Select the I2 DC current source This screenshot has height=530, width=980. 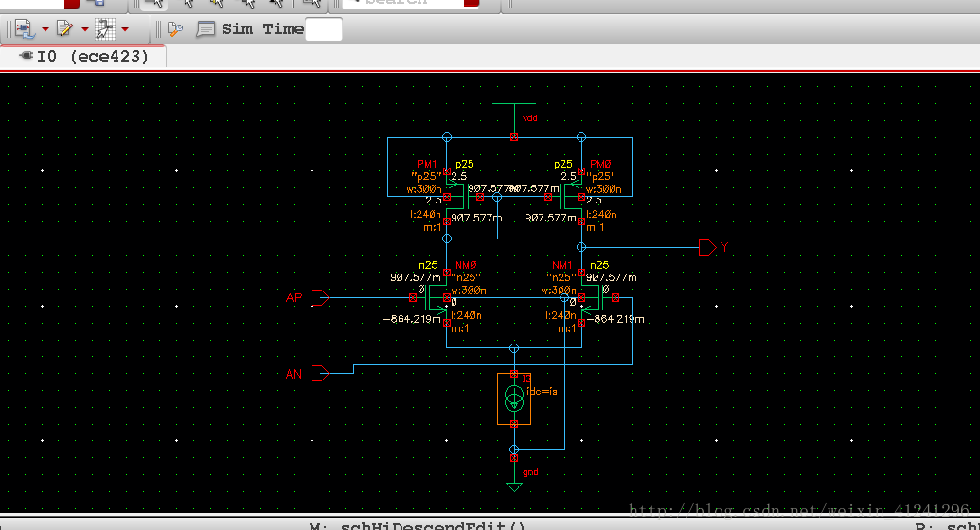pyautogui.click(x=514, y=398)
